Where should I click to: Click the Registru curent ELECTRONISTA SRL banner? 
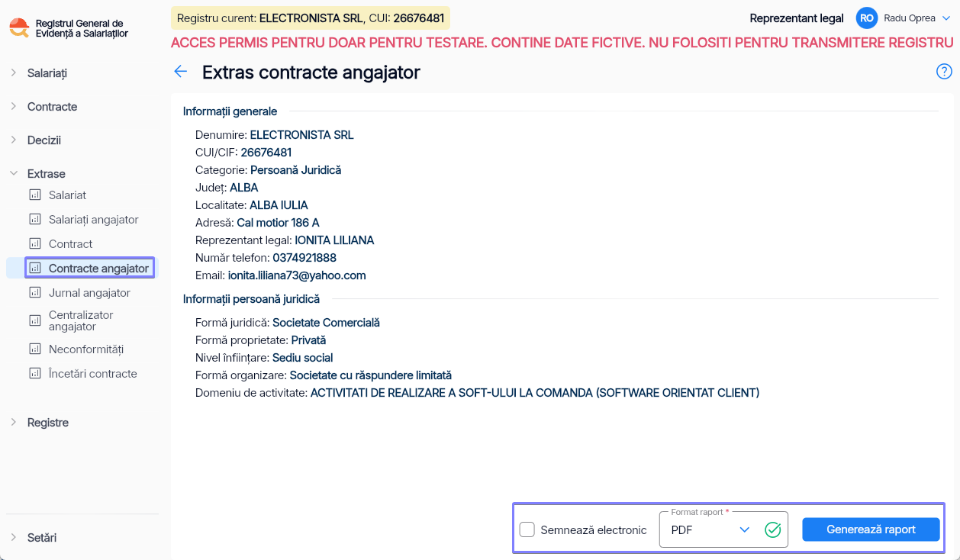tap(311, 18)
